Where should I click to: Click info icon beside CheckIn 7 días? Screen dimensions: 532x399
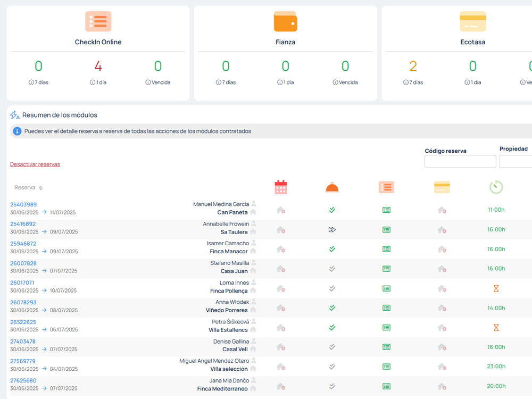coord(31,82)
